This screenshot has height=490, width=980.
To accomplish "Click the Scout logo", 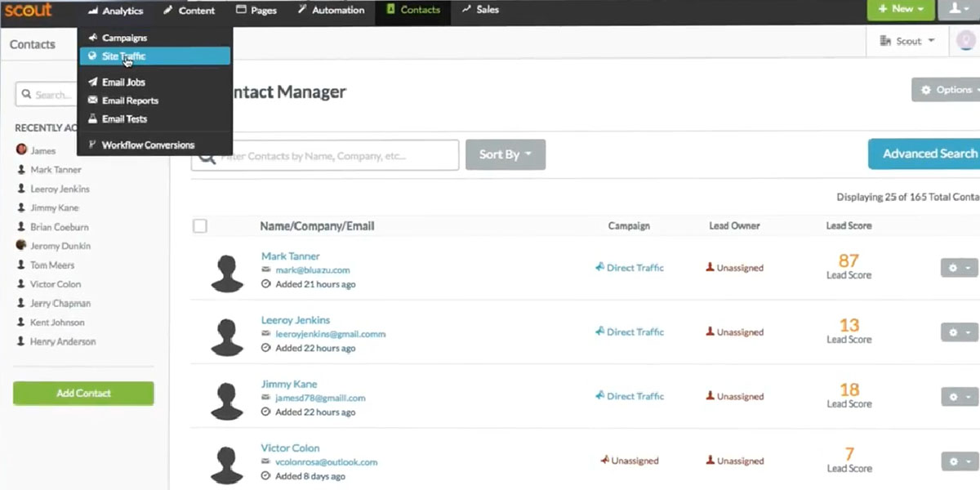I will point(28,11).
